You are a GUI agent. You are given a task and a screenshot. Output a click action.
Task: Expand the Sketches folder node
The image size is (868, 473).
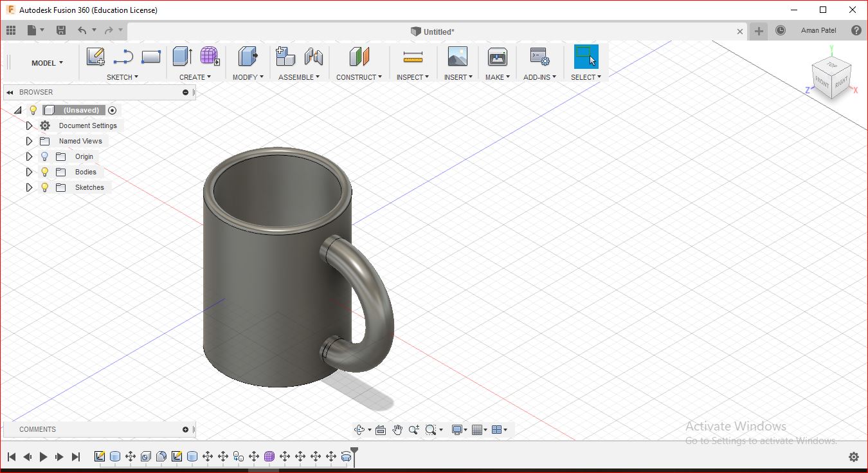click(29, 187)
